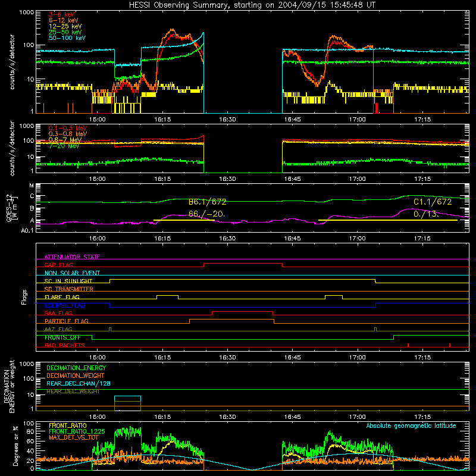Click the vertical 'Flags' axis title

click(24, 297)
